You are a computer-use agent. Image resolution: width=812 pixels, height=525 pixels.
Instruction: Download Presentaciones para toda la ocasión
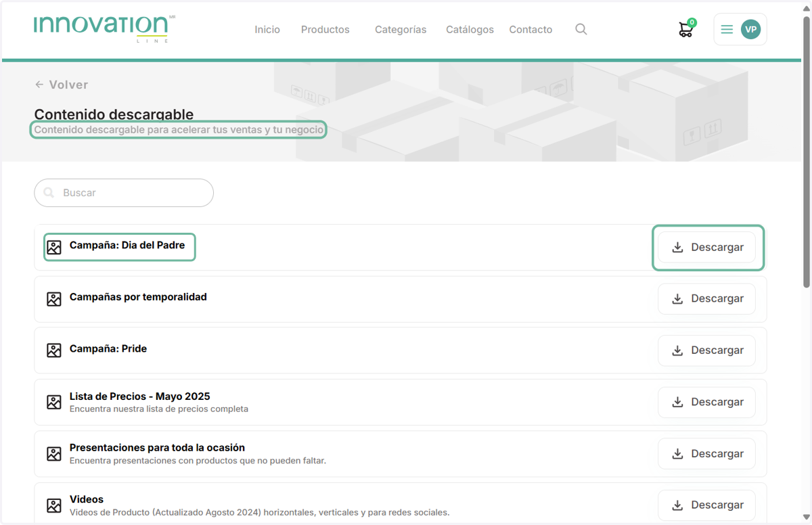[x=706, y=454]
